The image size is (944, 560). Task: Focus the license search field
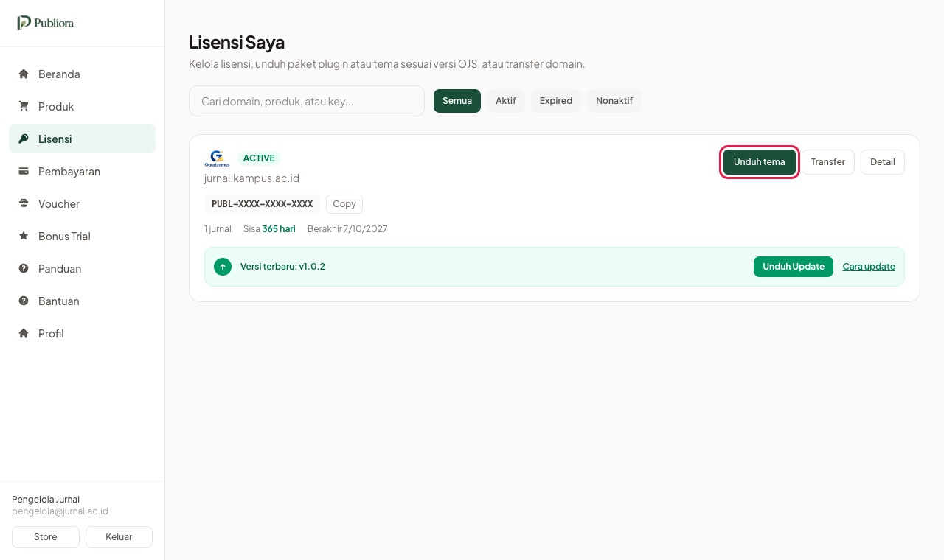(307, 101)
